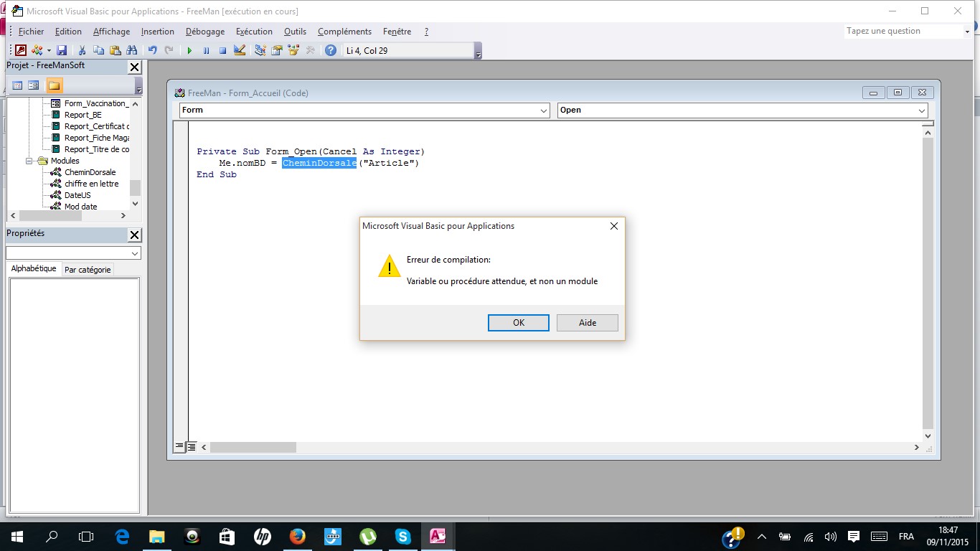Toggle the folders icon in the Project panel
Screen dimensions: 980x551
pos(55,85)
